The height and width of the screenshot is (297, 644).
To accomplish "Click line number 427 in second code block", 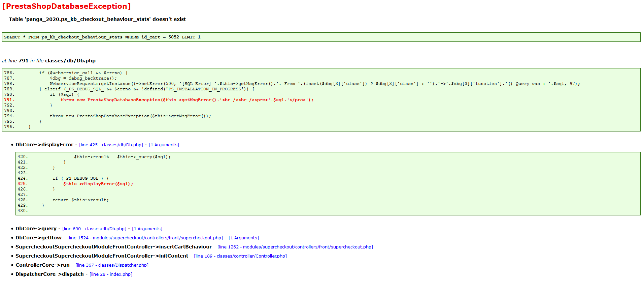I will coord(23,195).
